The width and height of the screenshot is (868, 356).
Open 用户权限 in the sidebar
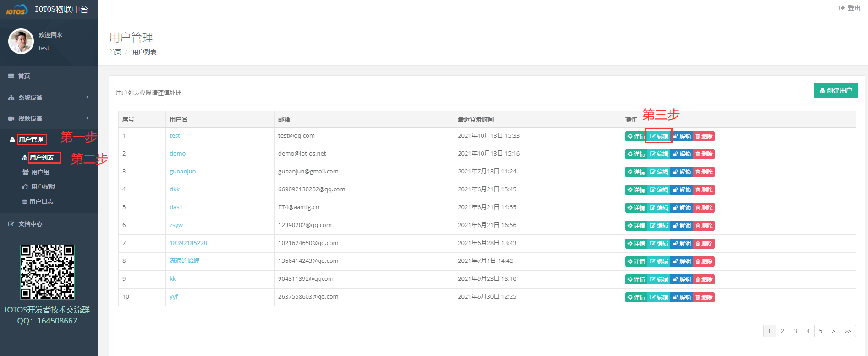coord(43,187)
